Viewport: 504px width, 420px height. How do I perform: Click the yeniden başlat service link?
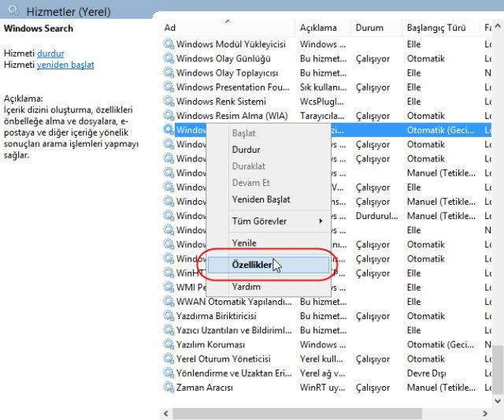[65, 65]
